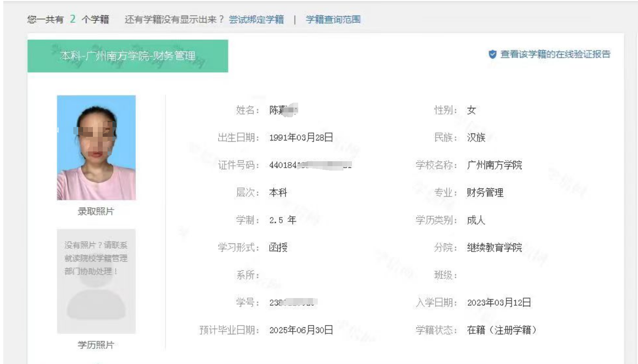Click the 分院 value 继续教育学院
The height and width of the screenshot is (364, 638).
pos(494,248)
